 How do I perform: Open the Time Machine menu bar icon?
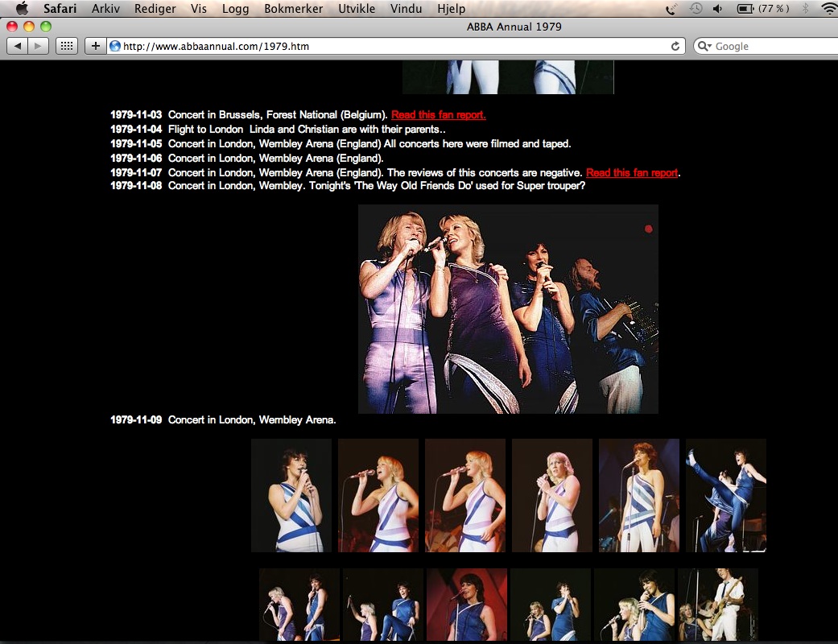(696, 9)
